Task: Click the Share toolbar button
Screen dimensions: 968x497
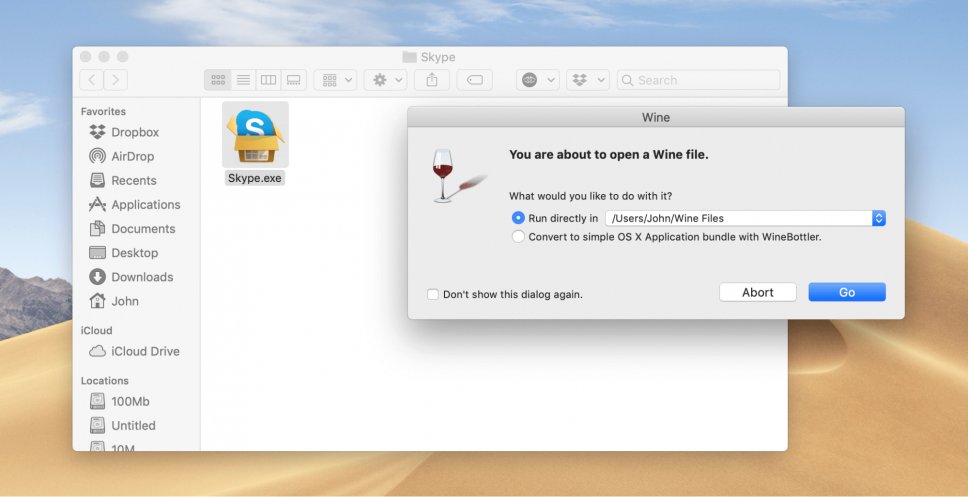Action: click(432, 80)
